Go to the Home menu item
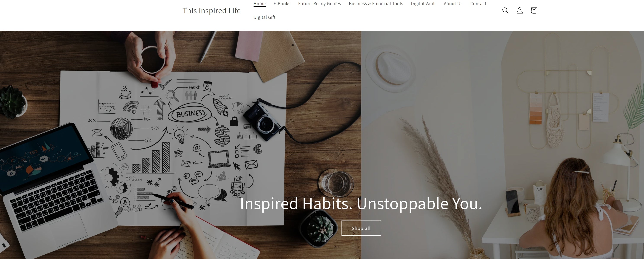The width and height of the screenshot is (644, 259). coord(260,3)
